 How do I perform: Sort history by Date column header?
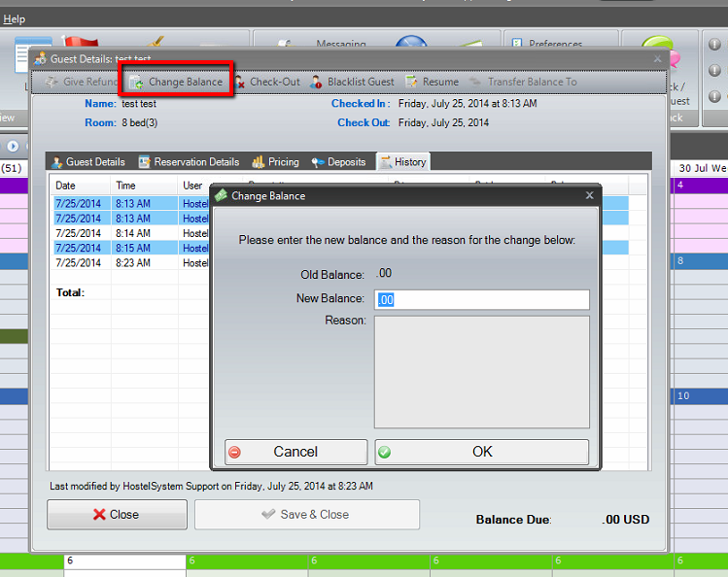[80, 186]
